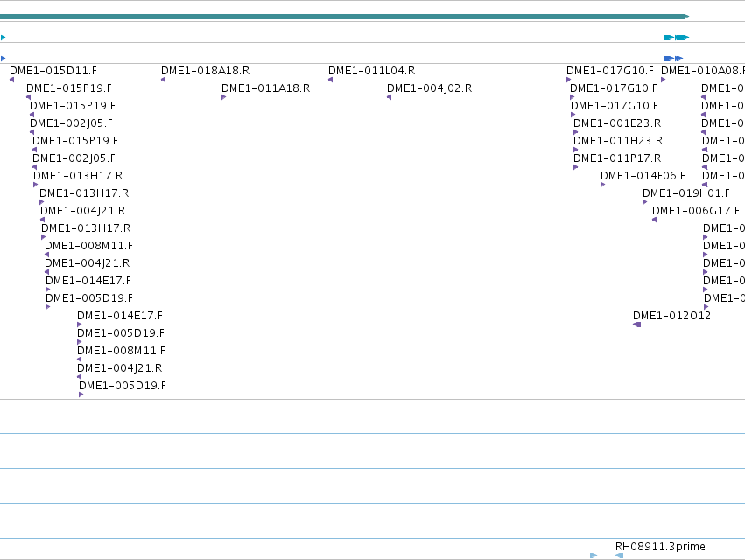Select the DME1-011H23.R feature
The width and height of the screenshot is (745, 560).
(x=618, y=141)
